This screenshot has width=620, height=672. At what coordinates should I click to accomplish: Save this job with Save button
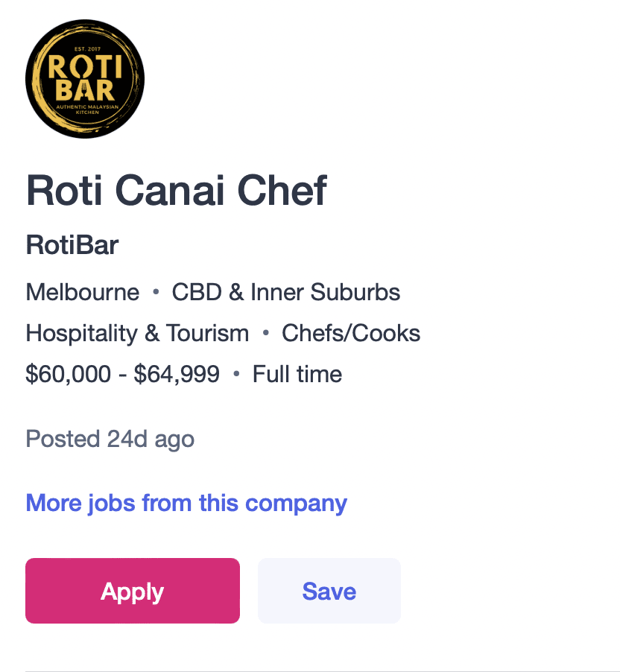coord(329,591)
